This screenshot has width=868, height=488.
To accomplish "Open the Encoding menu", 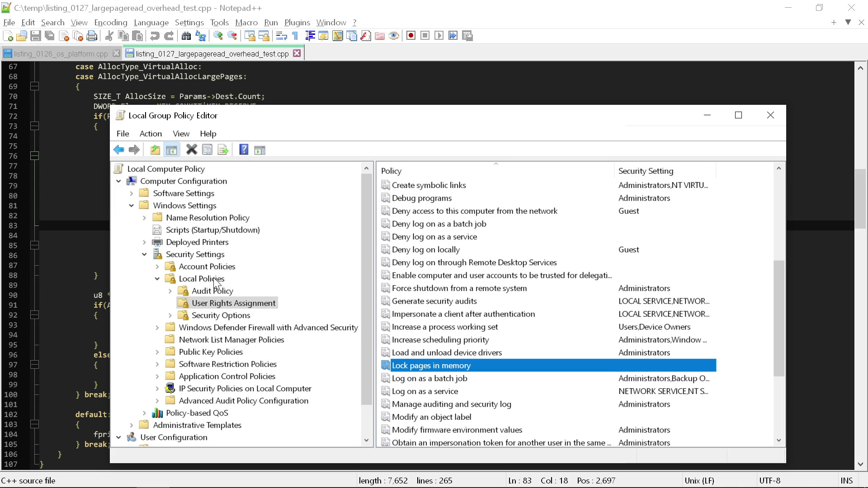I will click(110, 22).
